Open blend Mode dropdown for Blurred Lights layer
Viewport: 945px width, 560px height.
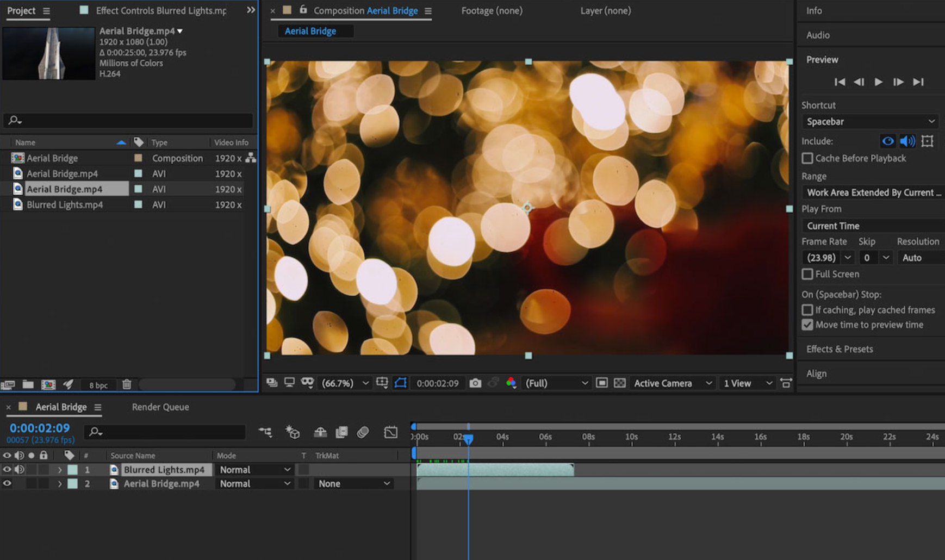click(254, 470)
